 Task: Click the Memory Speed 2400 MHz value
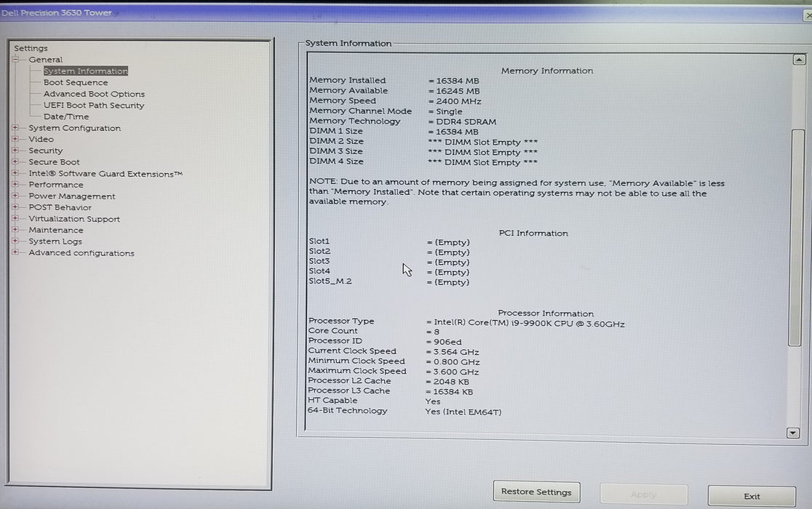pyautogui.click(x=455, y=101)
